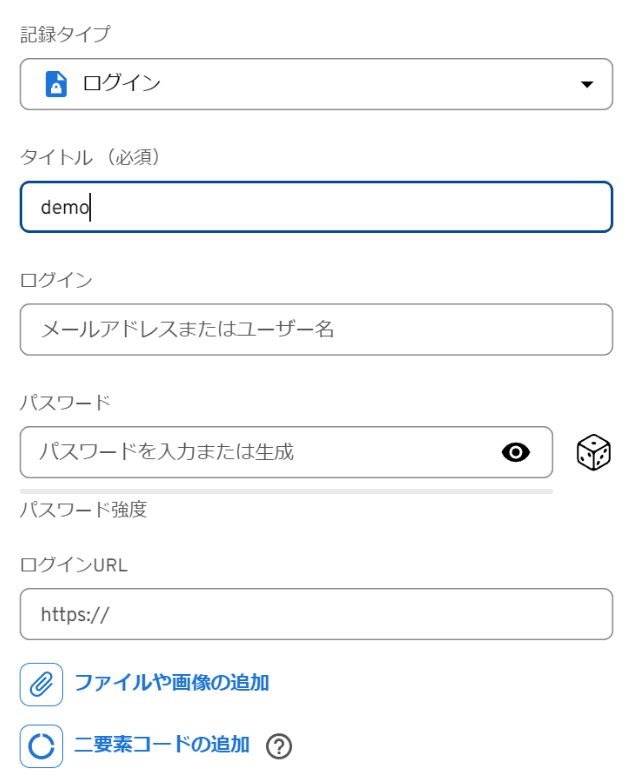Click the タイトル(必須) label
Screen dimensions: 632x776
[91, 157]
